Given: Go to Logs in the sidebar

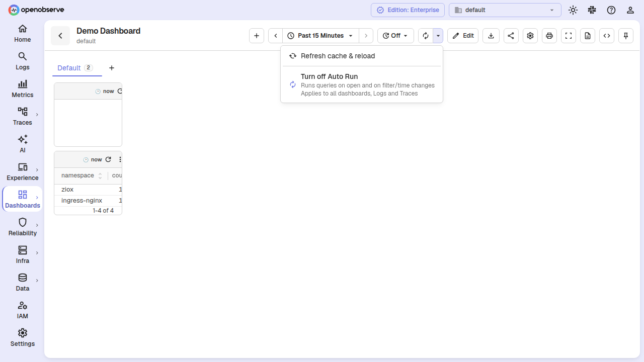Looking at the screenshot, I should click(22, 61).
